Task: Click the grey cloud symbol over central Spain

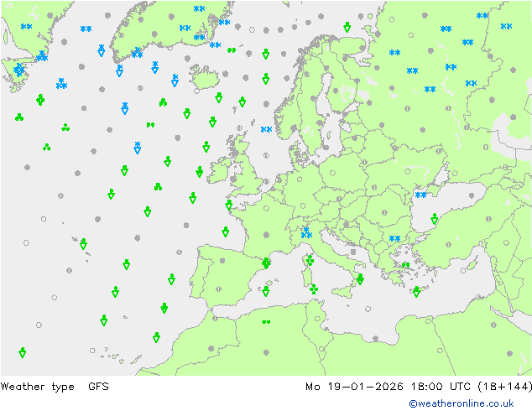Action: (x=222, y=261)
